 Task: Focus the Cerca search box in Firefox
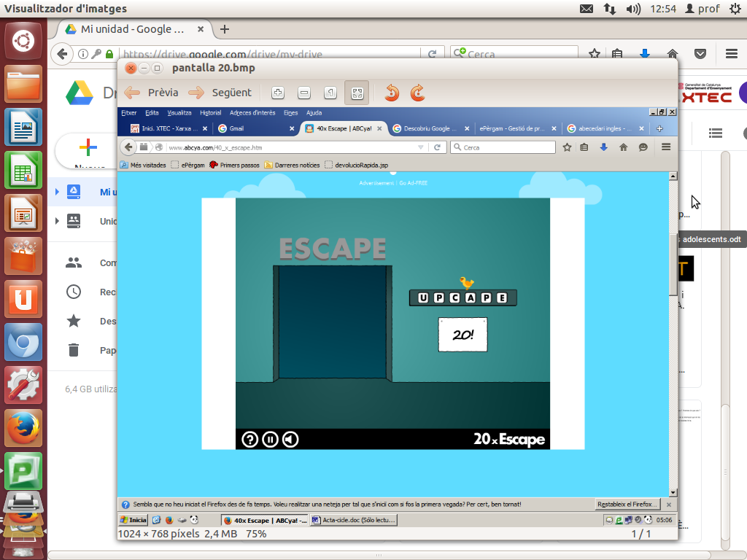514,54
